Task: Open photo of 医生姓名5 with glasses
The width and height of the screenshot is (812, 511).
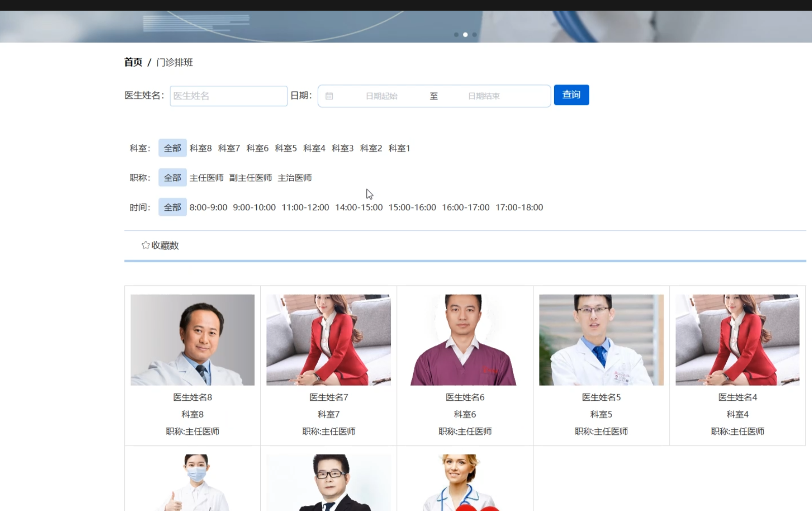Action: click(601, 340)
